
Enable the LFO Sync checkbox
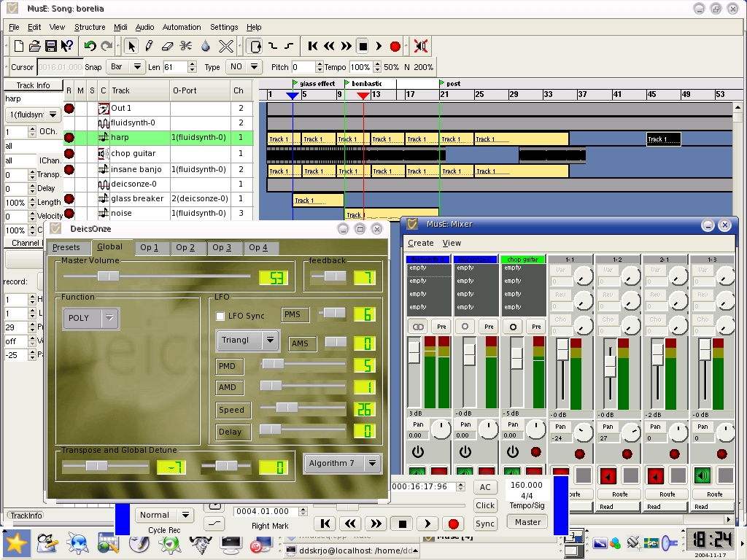click(x=220, y=316)
